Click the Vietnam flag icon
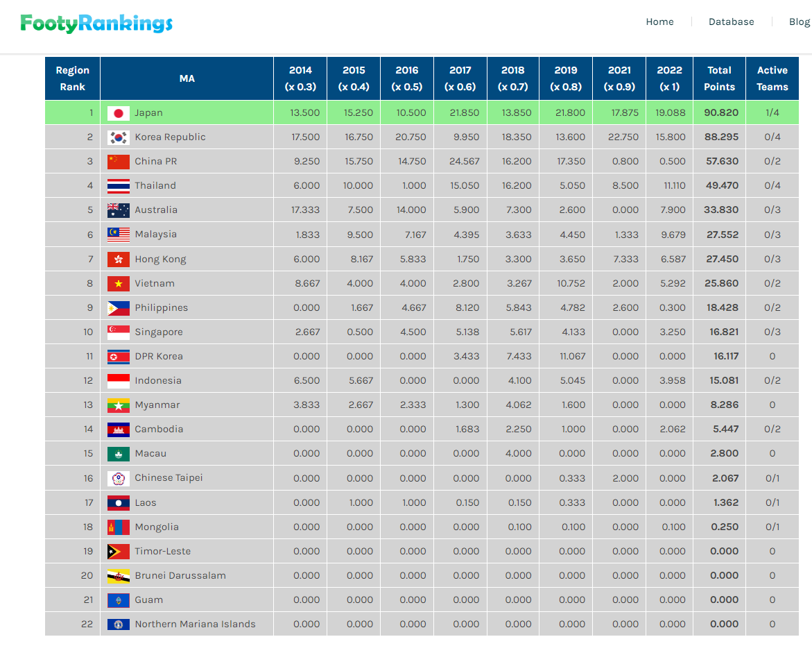Screen dimensions: 812x646 coord(118,284)
